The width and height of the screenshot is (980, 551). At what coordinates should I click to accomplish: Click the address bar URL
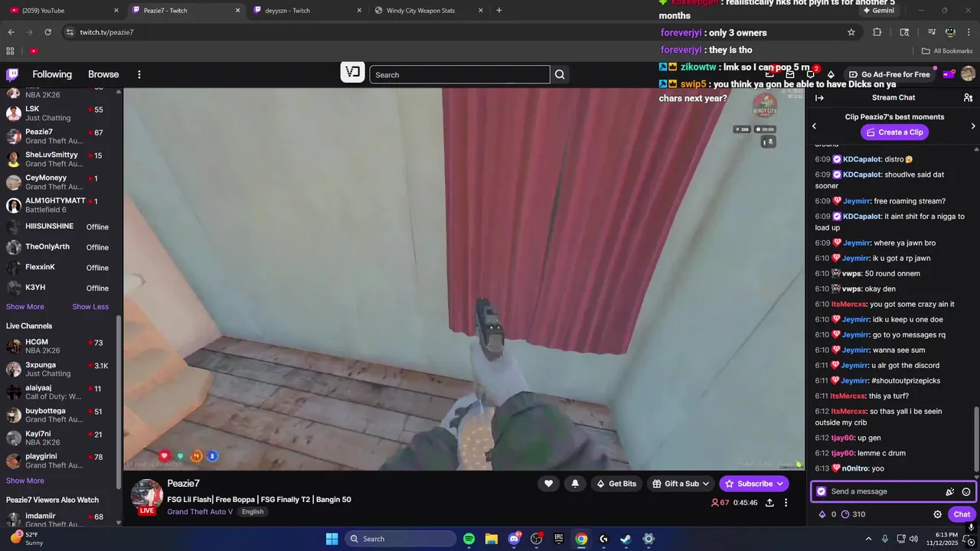[x=106, y=32]
